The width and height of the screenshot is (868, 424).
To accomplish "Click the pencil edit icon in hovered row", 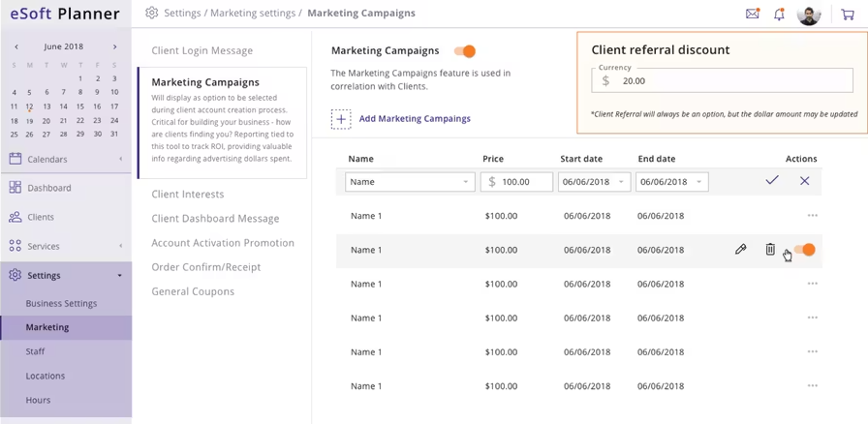I will pyautogui.click(x=741, y=250).
